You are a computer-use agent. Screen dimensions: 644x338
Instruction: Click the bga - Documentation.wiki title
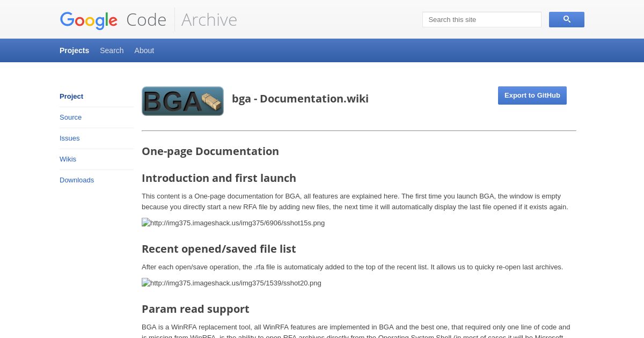(300, 99)
